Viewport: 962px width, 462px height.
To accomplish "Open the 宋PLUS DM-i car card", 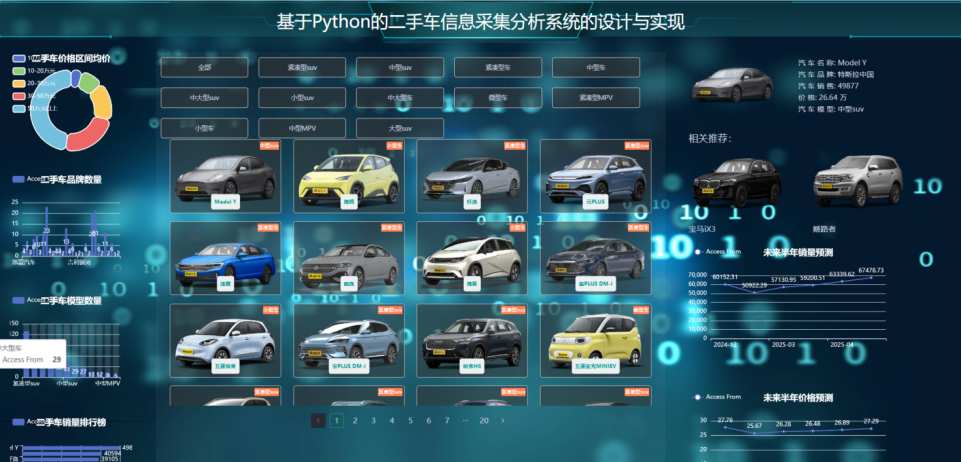I will (x=349, y=341).
